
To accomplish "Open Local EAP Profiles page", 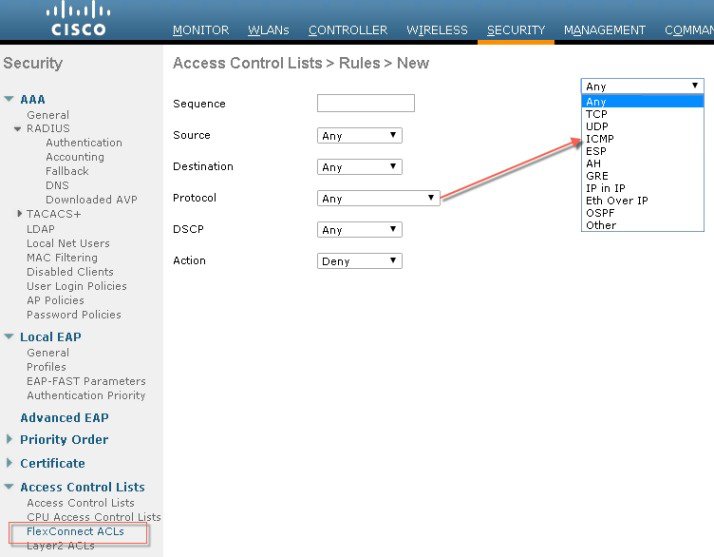I will (x=46, y=367).
